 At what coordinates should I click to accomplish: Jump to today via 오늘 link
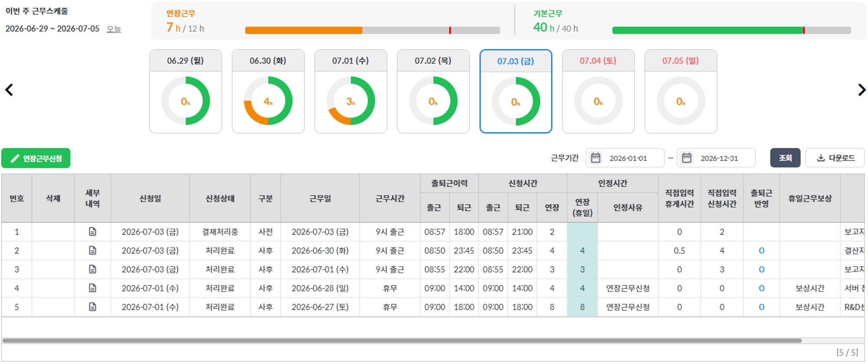[x=114, y=29]
